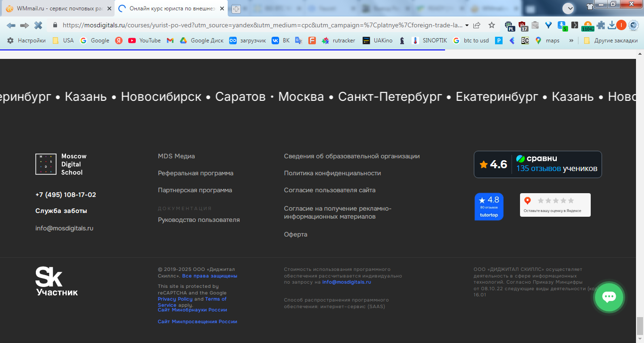Email info@mosdigitals.ru under Служба заботы
This screenshot has width=644, height=343.
coord(64,229)
